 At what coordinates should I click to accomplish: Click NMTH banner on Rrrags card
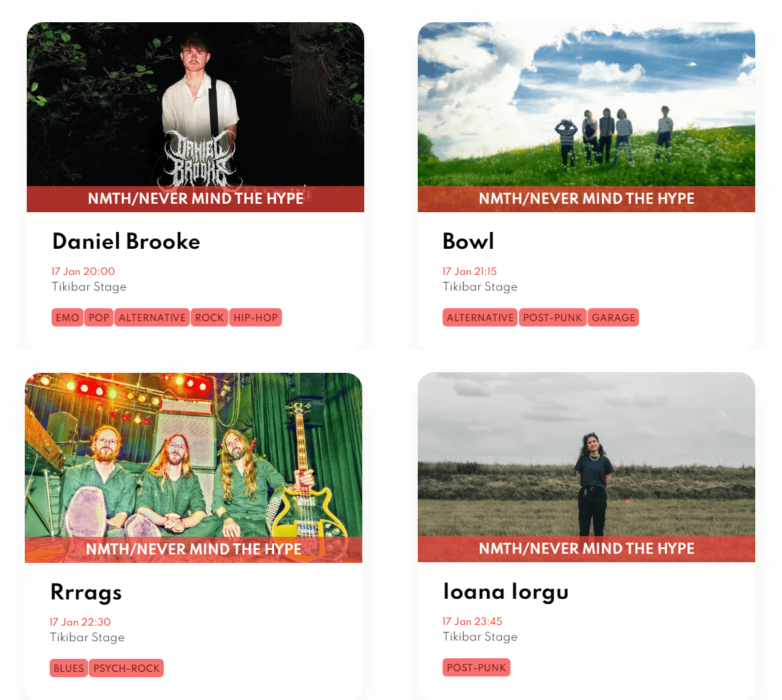tap(193, 549)
